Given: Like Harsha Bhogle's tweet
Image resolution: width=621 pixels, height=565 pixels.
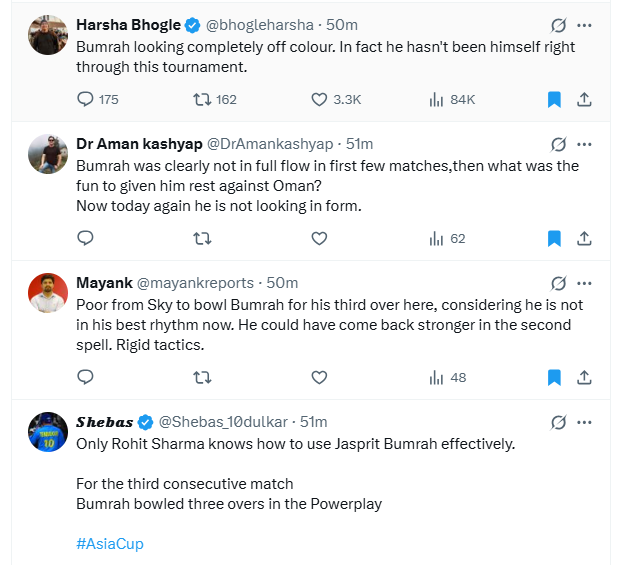Looking at the screenshot, I should pos(319,99).
